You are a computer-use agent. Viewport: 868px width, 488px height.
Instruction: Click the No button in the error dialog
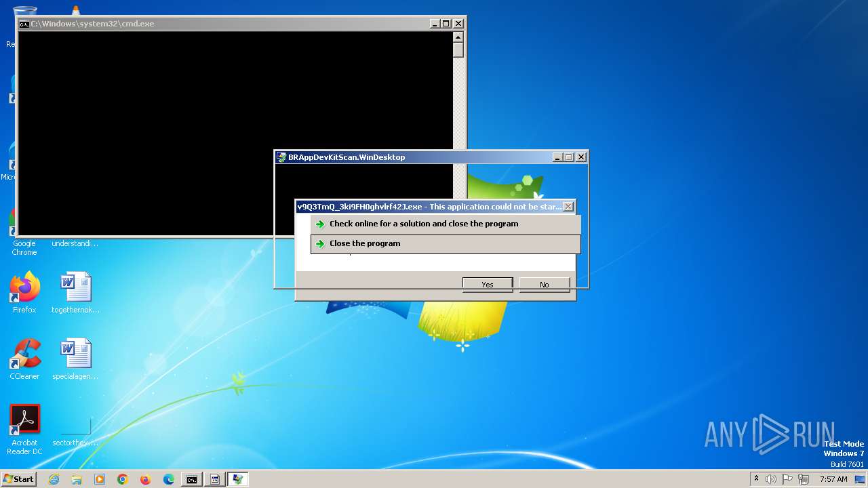coord(545,285)
